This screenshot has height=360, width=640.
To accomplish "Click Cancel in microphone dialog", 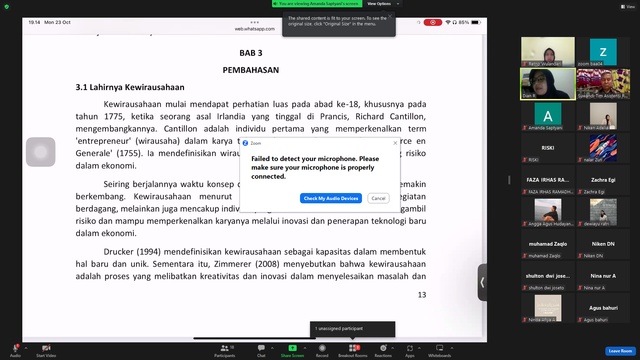I will [x=378, y=198].
